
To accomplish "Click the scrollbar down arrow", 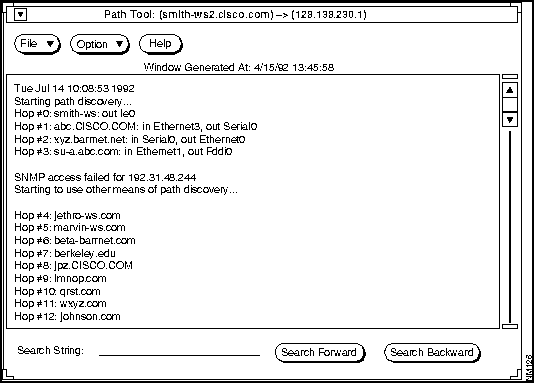I will [510, 119].
